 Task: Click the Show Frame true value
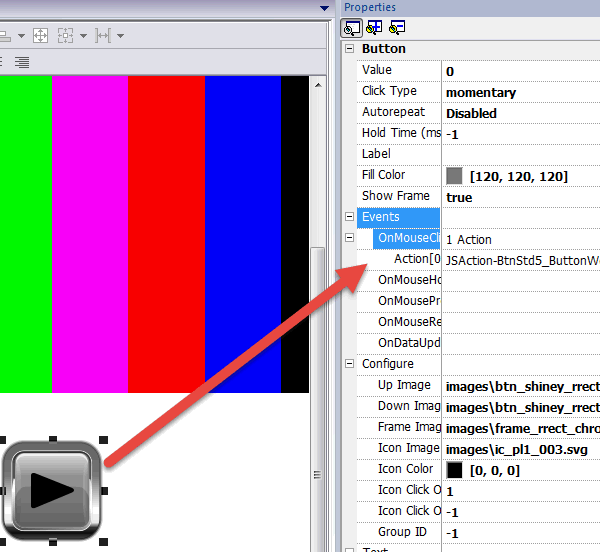459,197
